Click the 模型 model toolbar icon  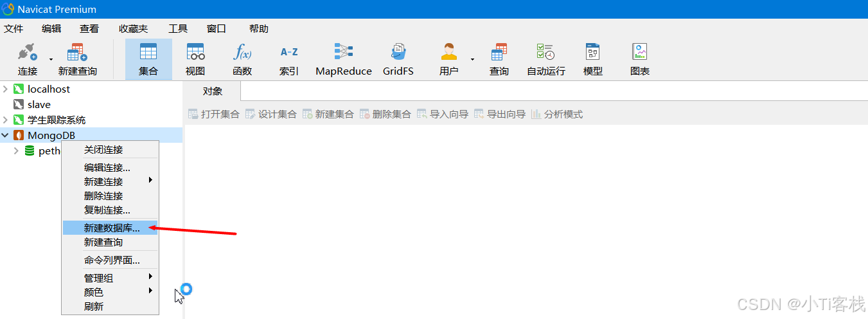[x=592, y=52]
